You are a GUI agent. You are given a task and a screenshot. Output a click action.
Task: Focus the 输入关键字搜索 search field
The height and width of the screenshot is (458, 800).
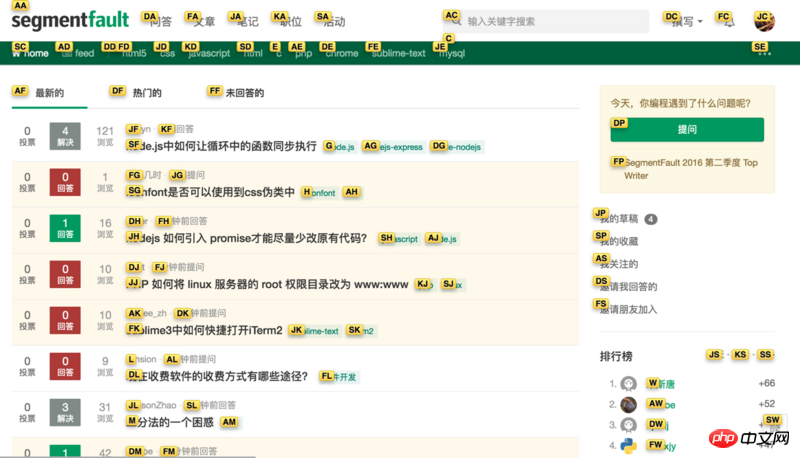click(548, 21)
